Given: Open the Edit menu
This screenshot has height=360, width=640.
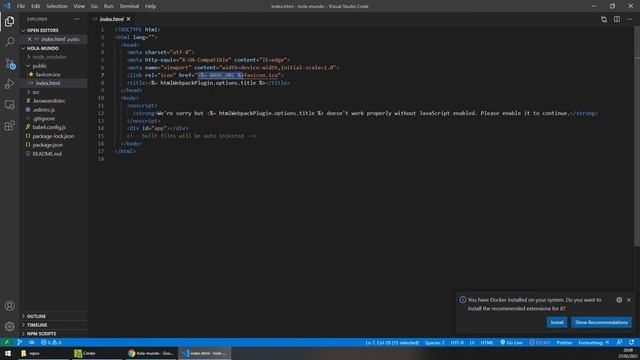Looking at the screenshot, I should click(x=36, y=6).
